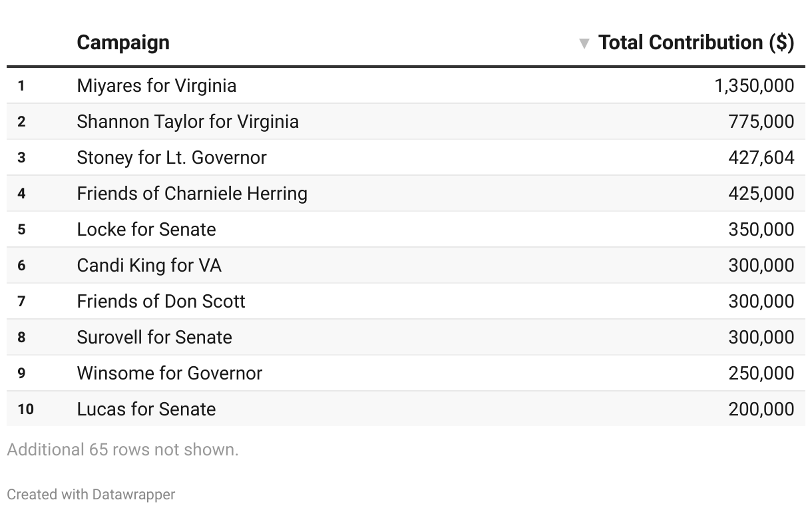Screen dimensions: 812x510
Task: Select the Lucas for Senate row
Action: pos(146,409)
